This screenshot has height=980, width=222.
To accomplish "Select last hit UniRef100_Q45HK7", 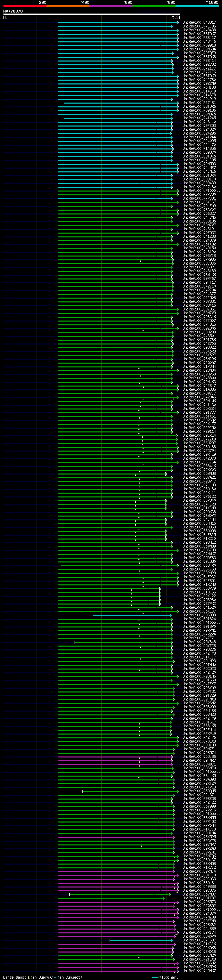I will pos(199,971).
